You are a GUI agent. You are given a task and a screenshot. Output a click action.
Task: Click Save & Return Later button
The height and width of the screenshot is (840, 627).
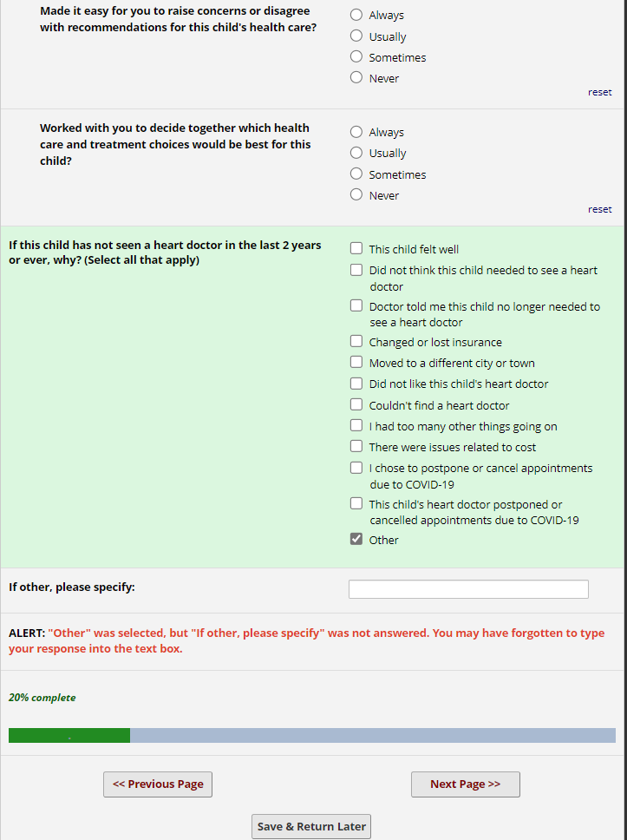[x=311, y=827]
